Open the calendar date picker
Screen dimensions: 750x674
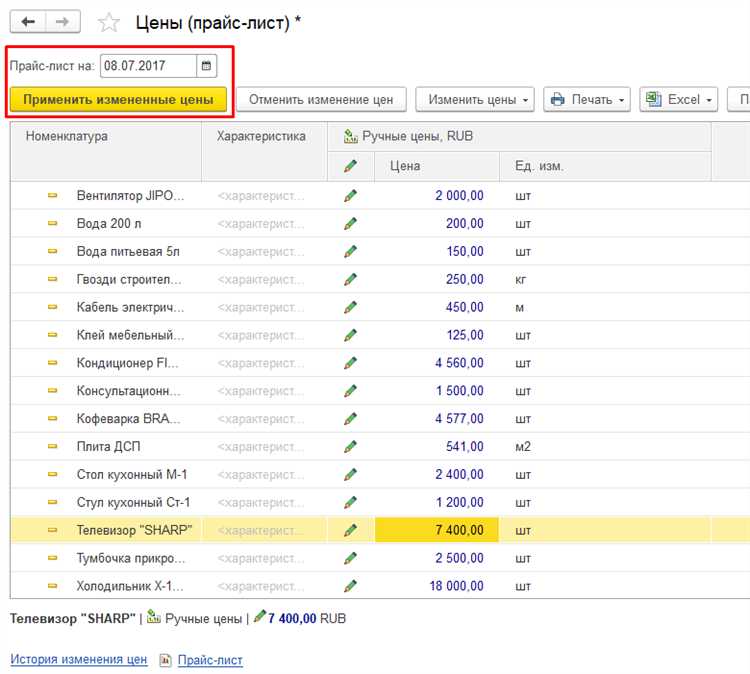click(207, 66)
